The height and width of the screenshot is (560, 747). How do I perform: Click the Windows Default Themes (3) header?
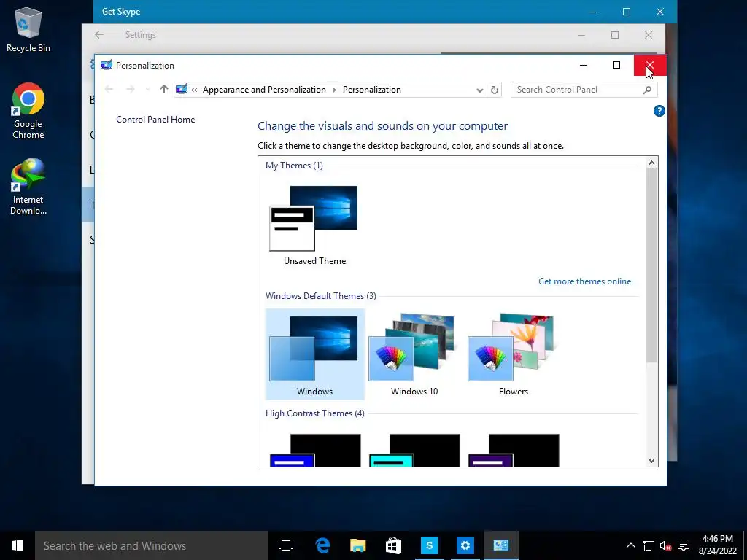321,296
